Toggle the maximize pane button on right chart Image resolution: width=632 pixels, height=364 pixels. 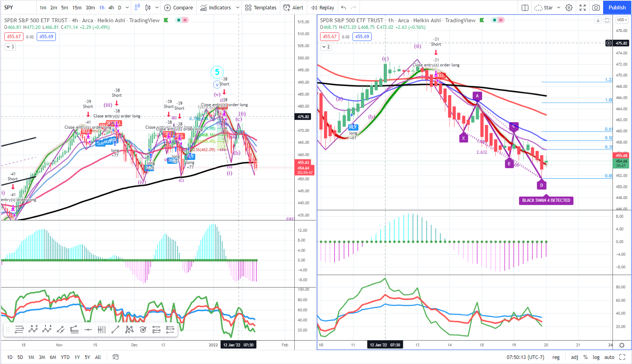coord(607,20)
